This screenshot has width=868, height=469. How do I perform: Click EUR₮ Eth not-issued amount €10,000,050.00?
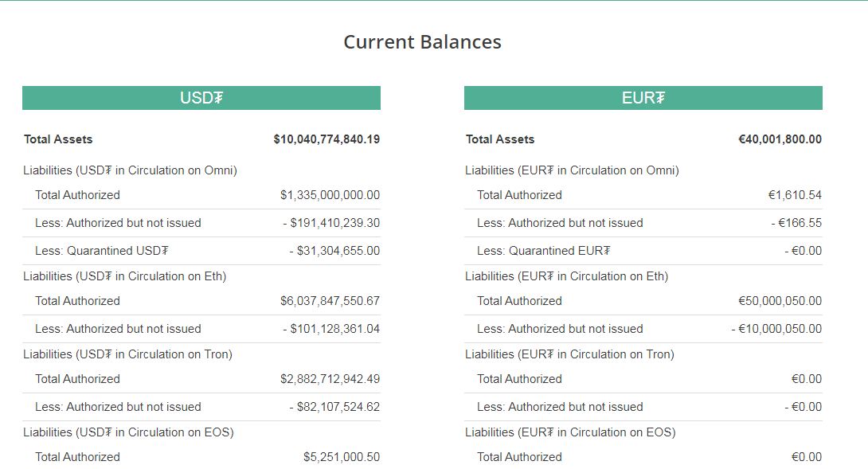tap(776, 329)
